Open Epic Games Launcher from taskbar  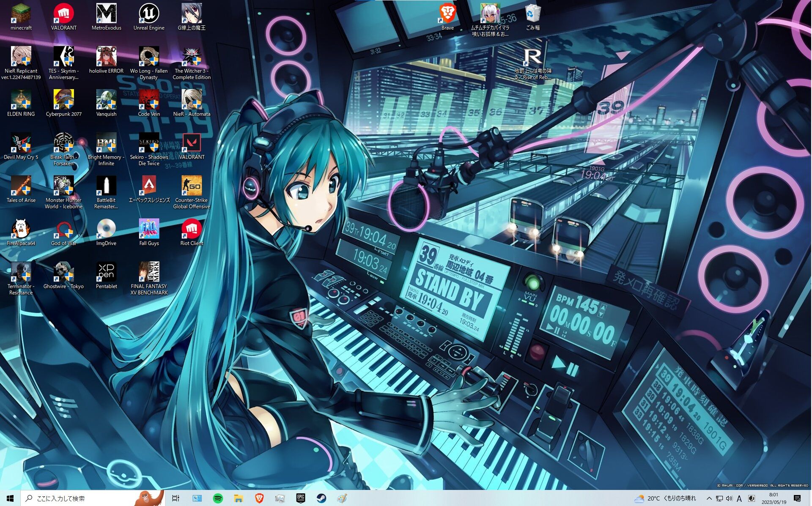(x=301, y=498)
